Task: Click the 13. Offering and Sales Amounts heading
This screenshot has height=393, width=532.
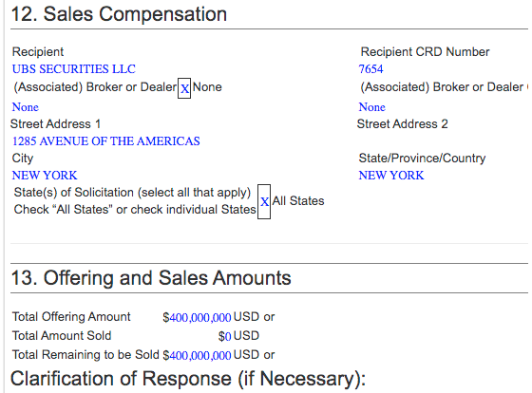Action: 151,278
